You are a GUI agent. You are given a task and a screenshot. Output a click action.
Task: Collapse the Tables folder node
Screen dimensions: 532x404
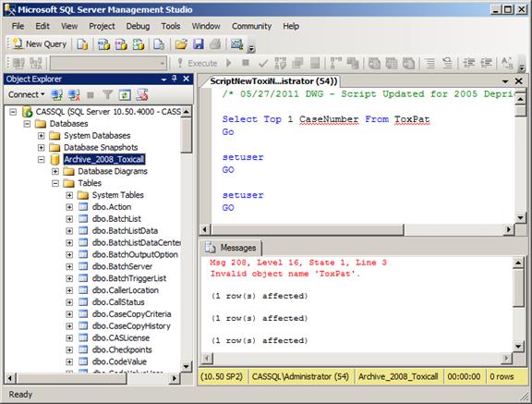pyautogui.click(x=55, y=183)
